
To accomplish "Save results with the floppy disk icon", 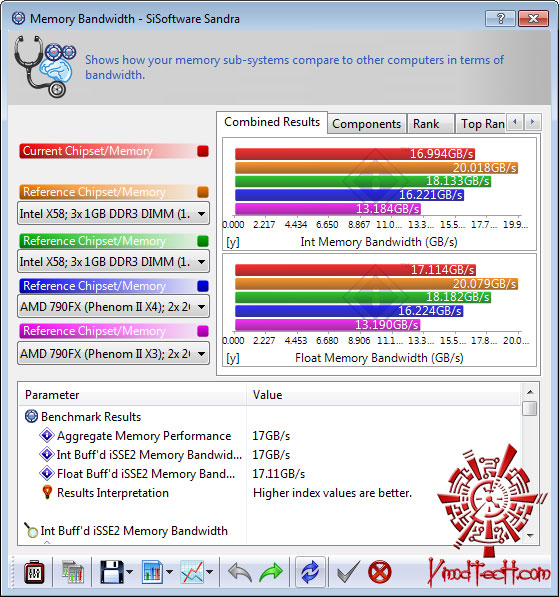I will [x=111, y=572].
